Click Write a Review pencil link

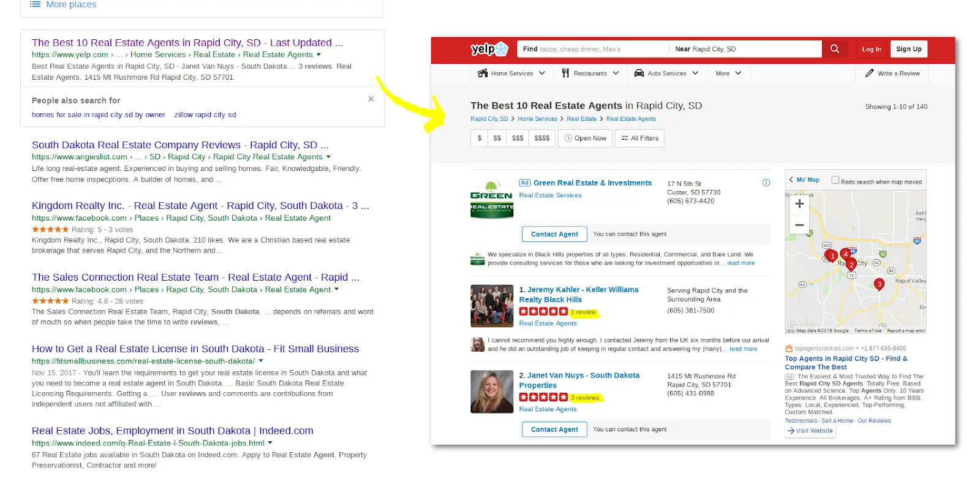[x=892, y=73]
